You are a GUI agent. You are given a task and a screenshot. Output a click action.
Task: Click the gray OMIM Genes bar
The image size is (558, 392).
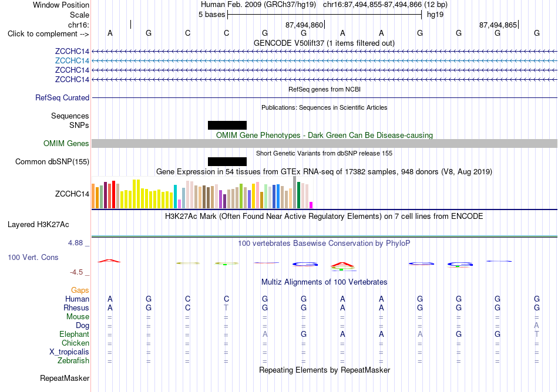pyautogui.click(x=324, y=143)
